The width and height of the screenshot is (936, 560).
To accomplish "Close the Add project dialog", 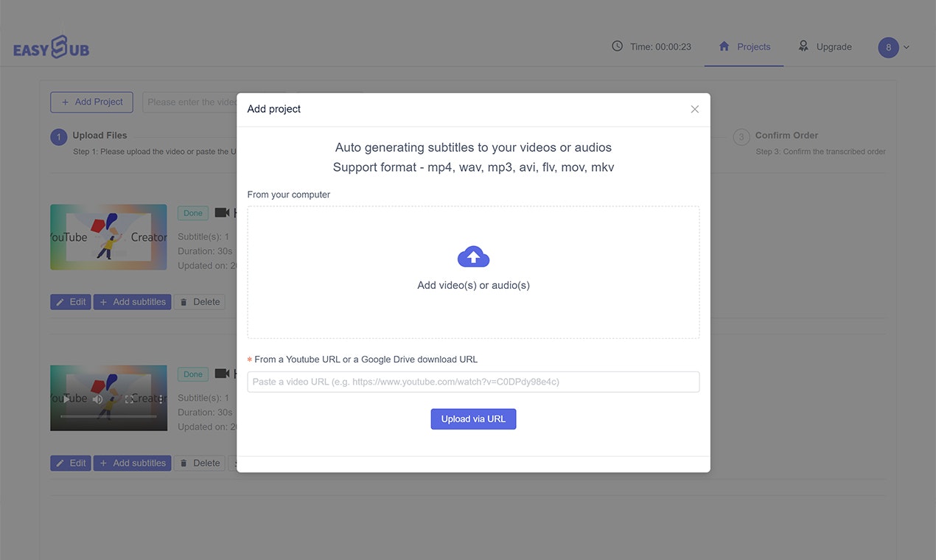I will pyautogui.click(x=694, y=109).
